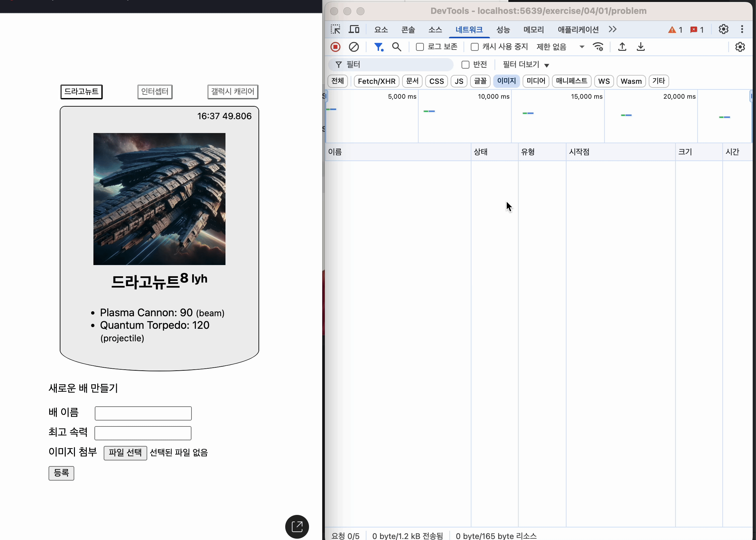Sort by the 상태 column header
The width and height of the screenshot is (756, 540).
point(495,152)
